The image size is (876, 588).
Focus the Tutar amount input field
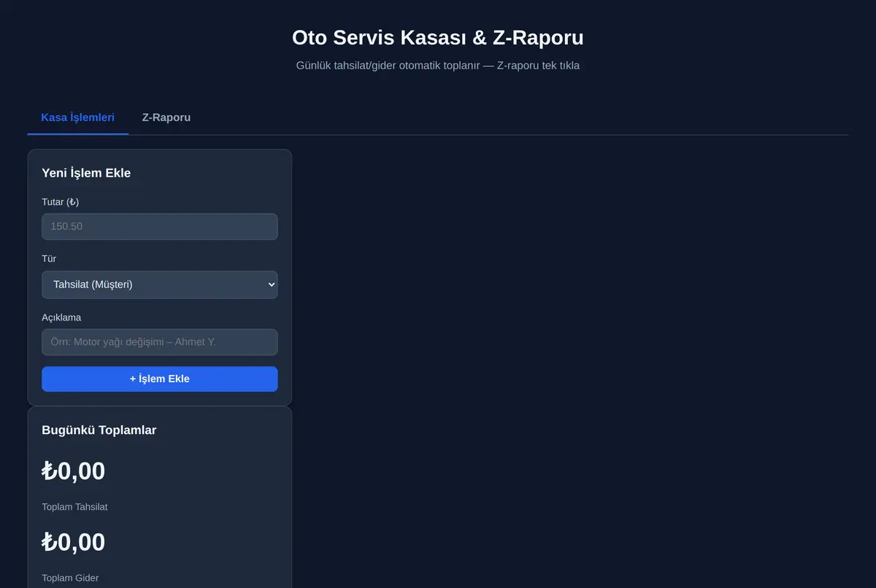pyautogui.click(x=160, y=226)
